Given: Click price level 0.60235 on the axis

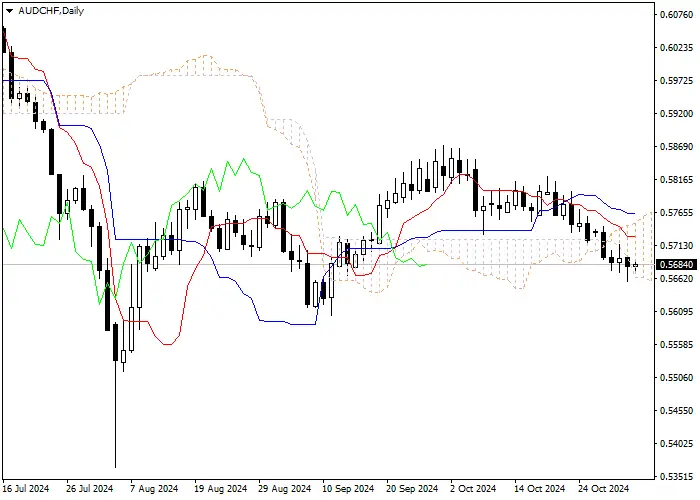Looking at the screenshot, I should (677, 48).
